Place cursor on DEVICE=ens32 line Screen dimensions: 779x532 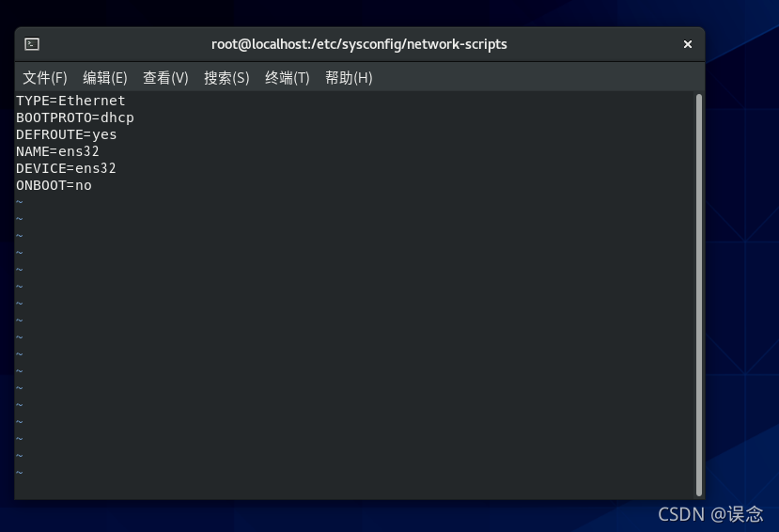pyautogui.click(x=66, y=168)
